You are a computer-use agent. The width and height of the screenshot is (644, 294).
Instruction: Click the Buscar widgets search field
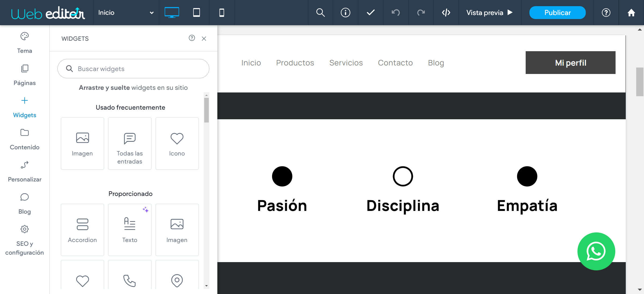click(x=133, y=69)
